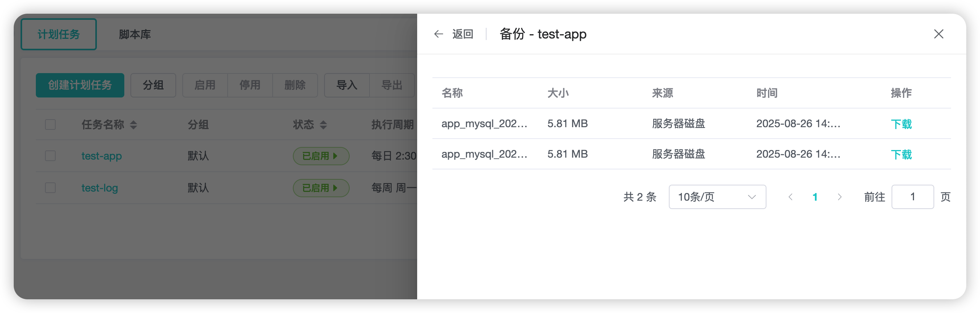Click the back arrow icon beside 返回

[x=439, y=34]
